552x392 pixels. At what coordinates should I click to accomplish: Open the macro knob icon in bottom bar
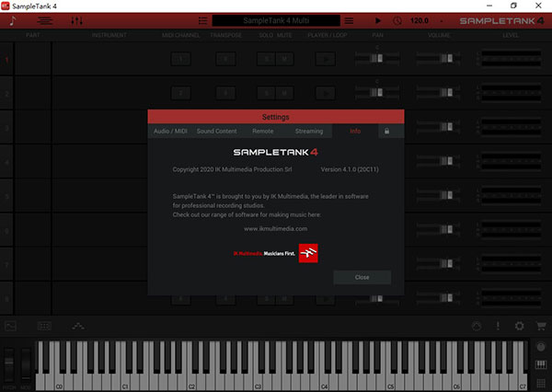point(477,326)
